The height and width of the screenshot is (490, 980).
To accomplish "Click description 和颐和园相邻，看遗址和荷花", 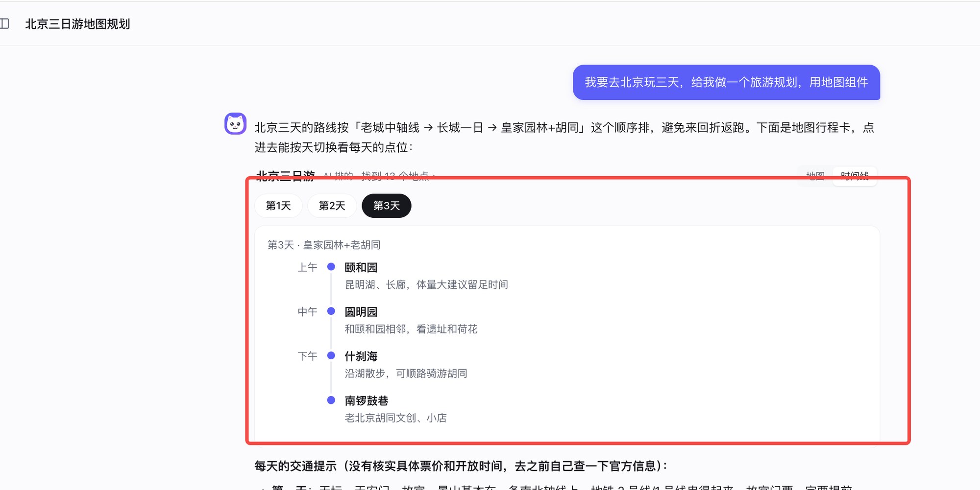I will [411, 329].
